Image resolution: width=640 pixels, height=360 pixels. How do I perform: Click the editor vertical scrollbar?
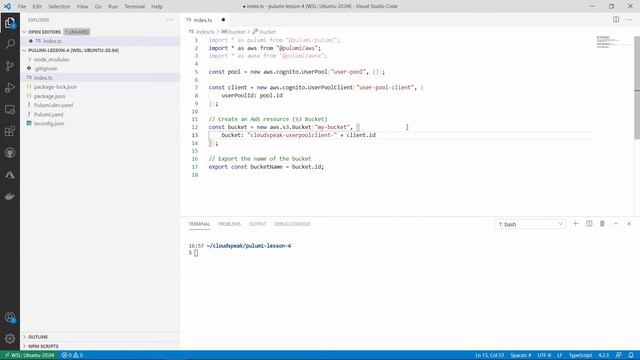[637, 87]
